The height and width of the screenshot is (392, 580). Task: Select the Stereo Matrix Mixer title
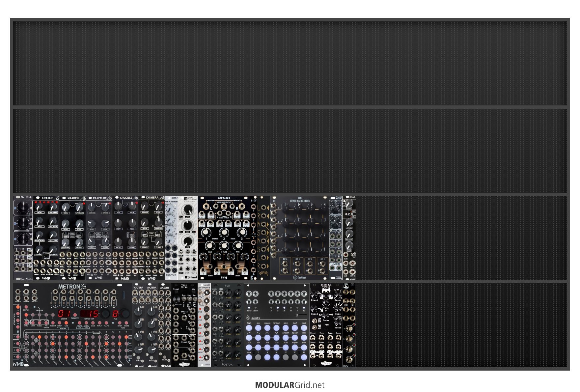point(300,201)
